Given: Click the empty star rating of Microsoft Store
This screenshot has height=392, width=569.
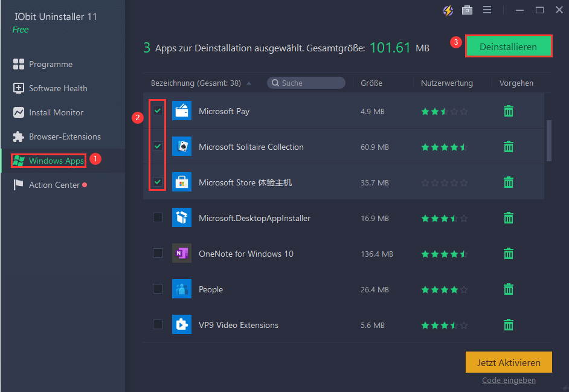Looking at the screenshot, I should point(444,182).
